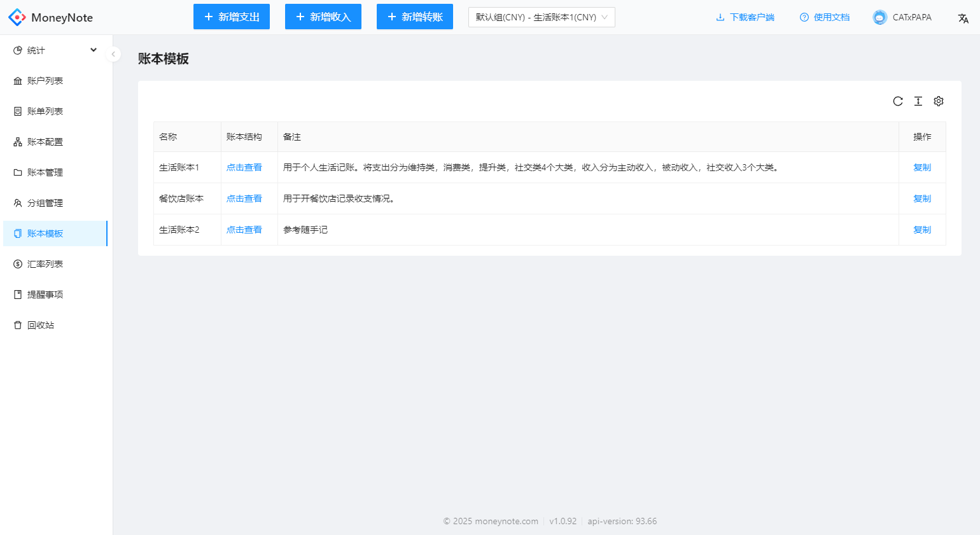The image size is (980, 535).
Task: Select 汇率列表 in sidebar
Action: tap(55, 264)
